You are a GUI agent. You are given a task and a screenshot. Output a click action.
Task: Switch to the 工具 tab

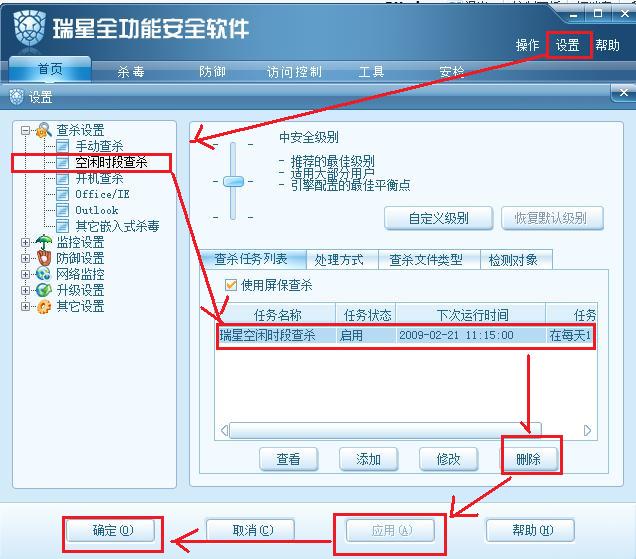pyautogui.click(x=371, y=72)
